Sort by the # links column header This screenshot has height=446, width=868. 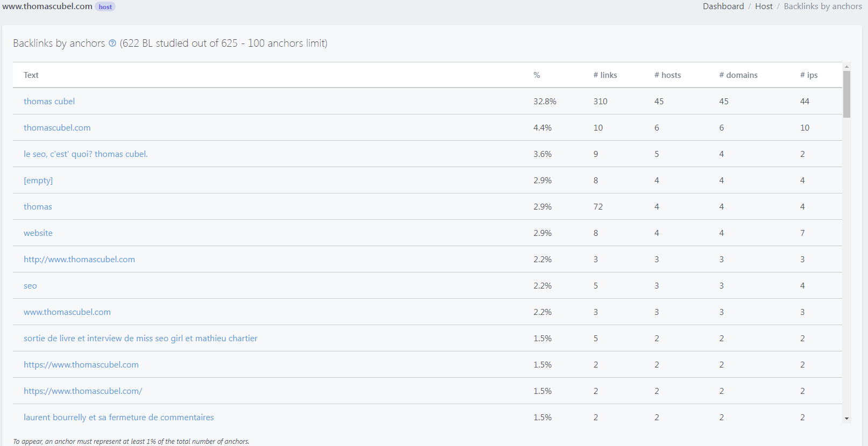pyautogui.click(x=605, y=75)
